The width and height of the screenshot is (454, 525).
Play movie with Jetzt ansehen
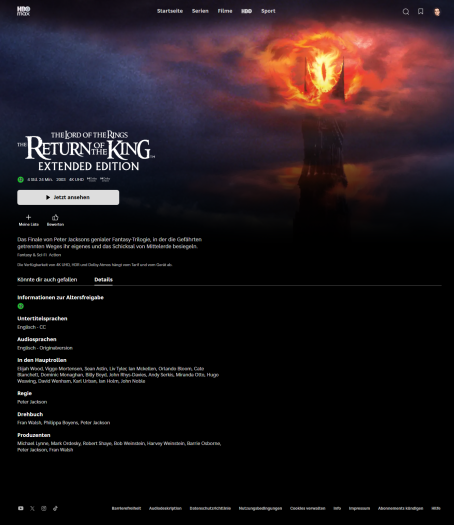tap(68, 198)
